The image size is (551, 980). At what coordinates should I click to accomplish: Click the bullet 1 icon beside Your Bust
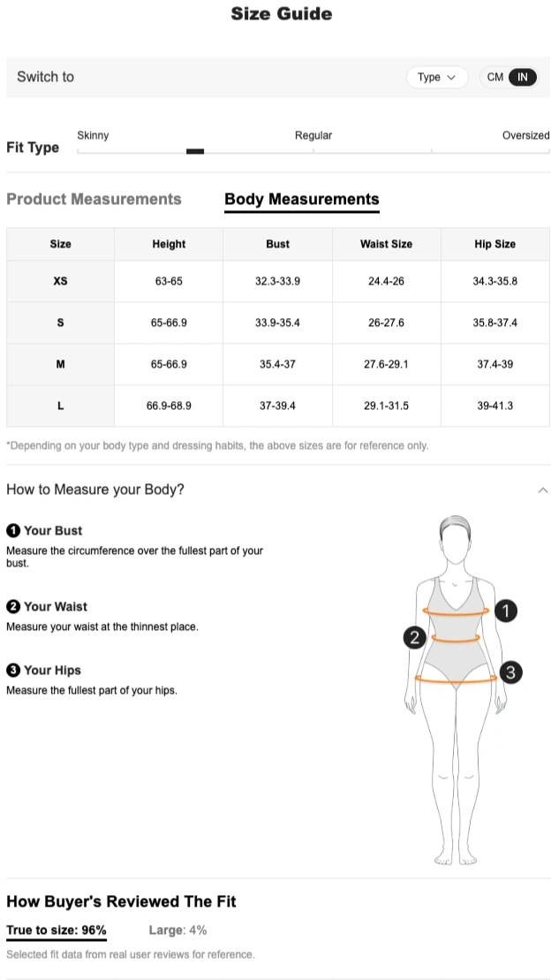13,531
